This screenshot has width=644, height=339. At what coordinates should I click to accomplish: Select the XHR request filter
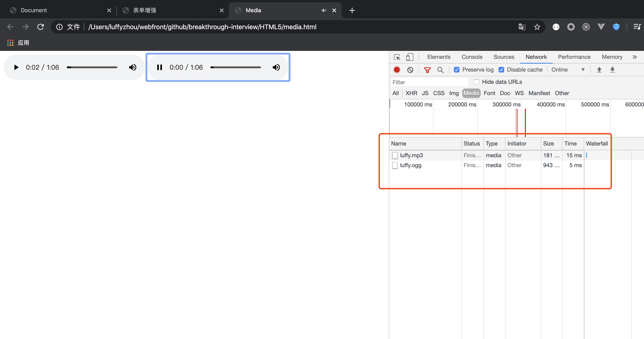click(x=411, y=93)
